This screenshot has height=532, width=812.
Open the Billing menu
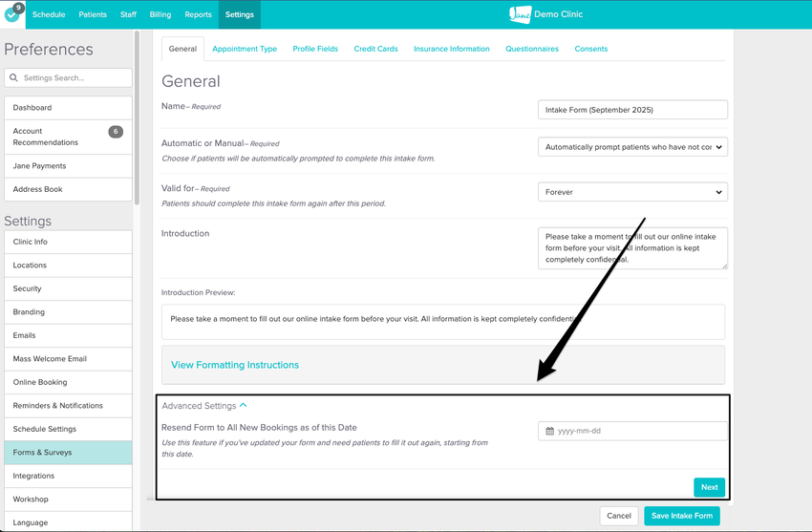coord(160,14)
